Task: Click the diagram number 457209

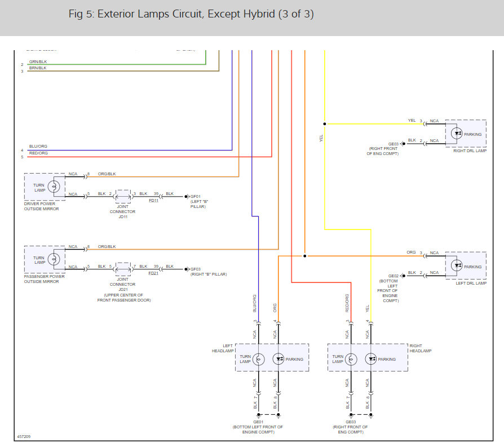Action: point(24,436)
